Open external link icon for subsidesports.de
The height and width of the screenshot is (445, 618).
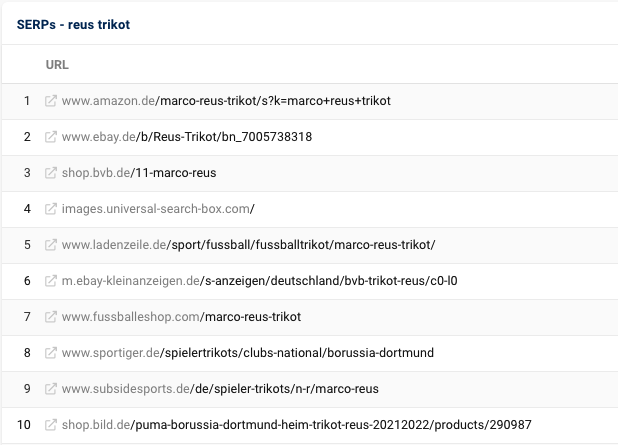tap(51, 389)
